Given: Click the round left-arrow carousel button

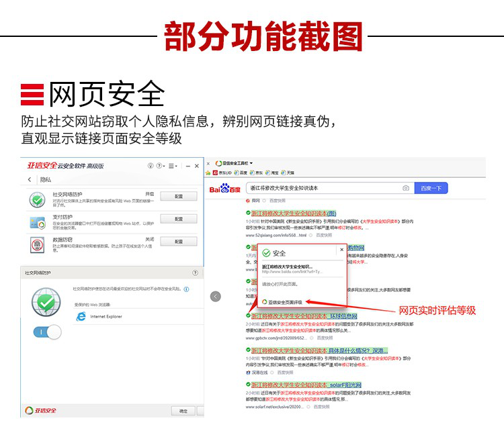Looking at the screenshot, I should 216,296.
